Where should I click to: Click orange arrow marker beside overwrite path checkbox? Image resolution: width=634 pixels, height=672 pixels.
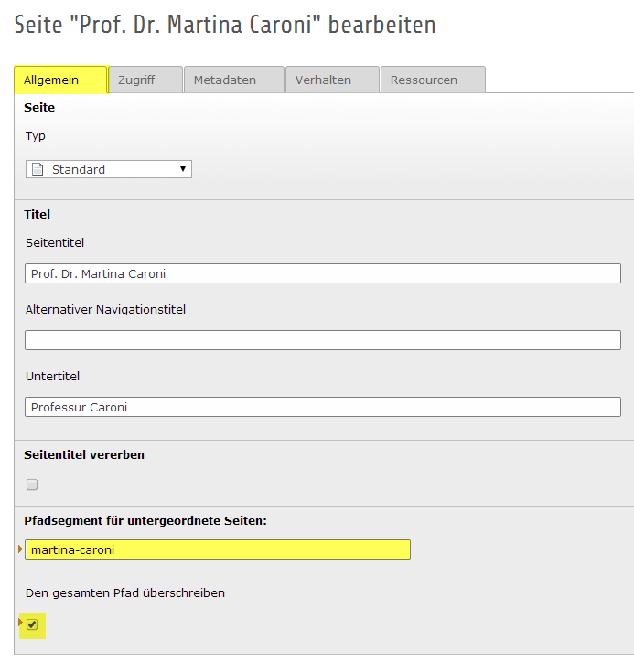click(x=20, y=622)
